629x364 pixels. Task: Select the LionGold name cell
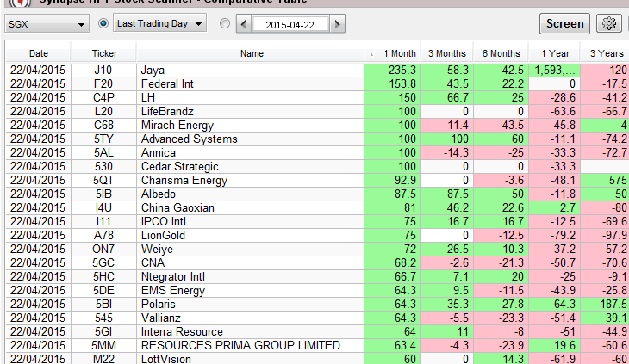coord(250,235)
